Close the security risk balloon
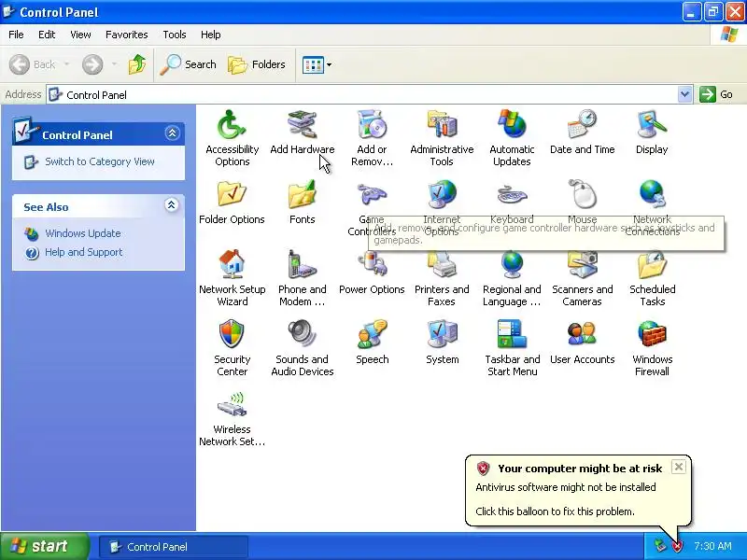Screen dimensions: 747x560 (x=679, y=467)
